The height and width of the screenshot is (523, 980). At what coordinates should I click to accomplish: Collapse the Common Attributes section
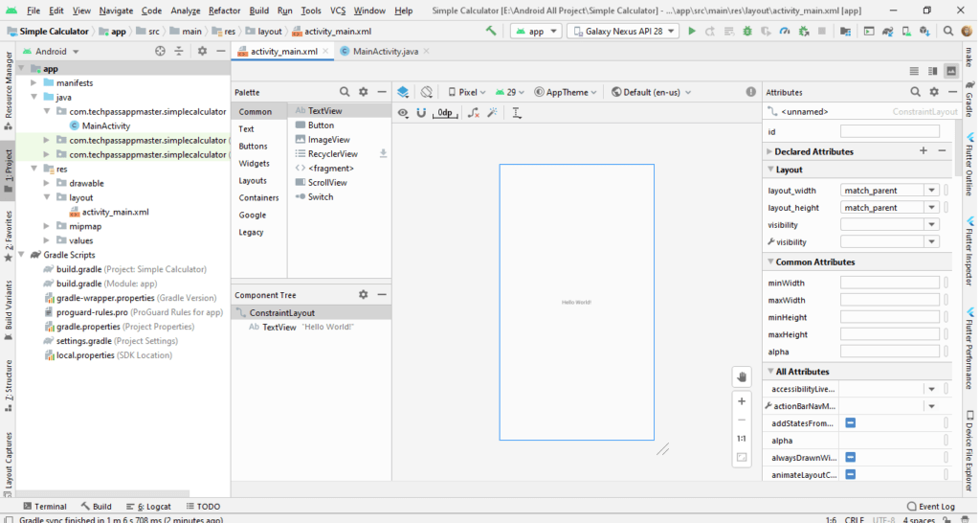[770, 261]
